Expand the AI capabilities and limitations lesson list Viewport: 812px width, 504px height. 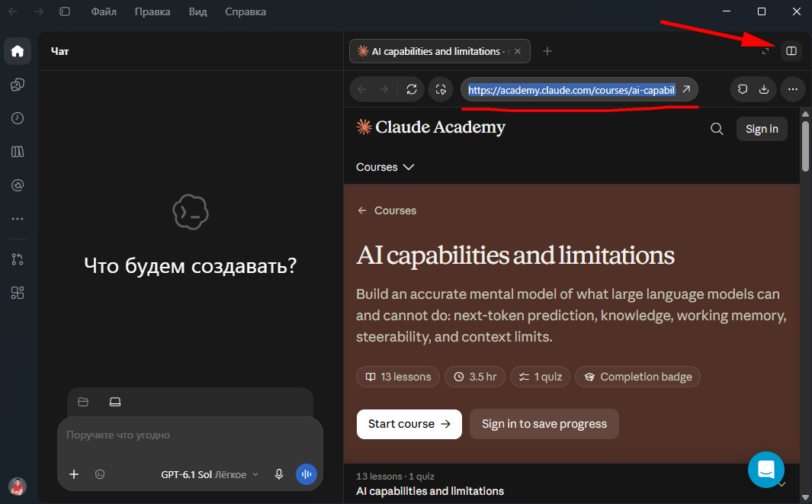click(x=782, y=485)
